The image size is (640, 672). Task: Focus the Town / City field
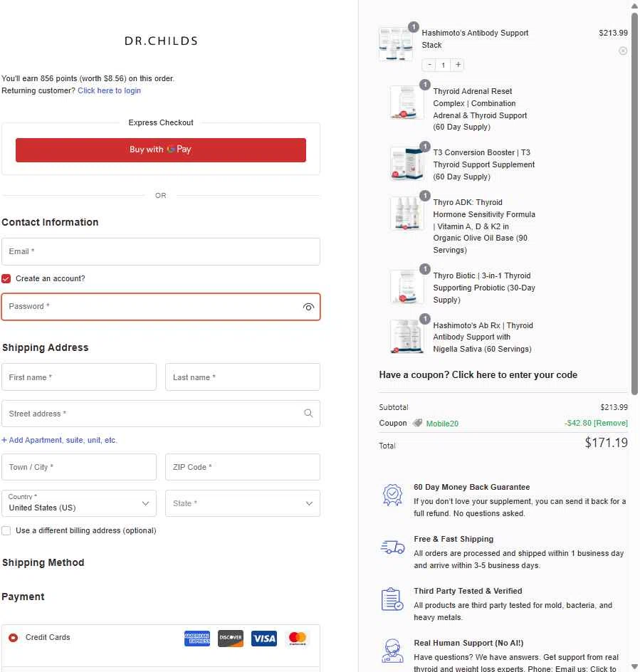pos(79,467)
